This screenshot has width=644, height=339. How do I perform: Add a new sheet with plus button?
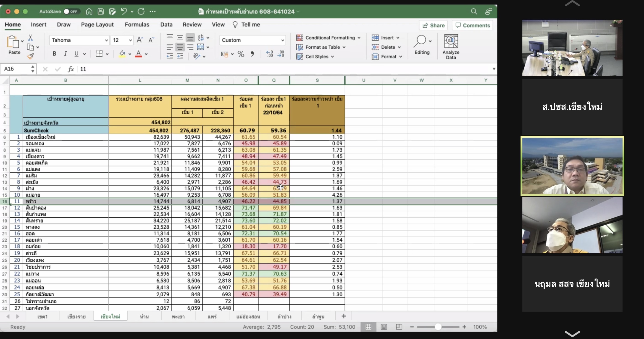coord(344,316)
